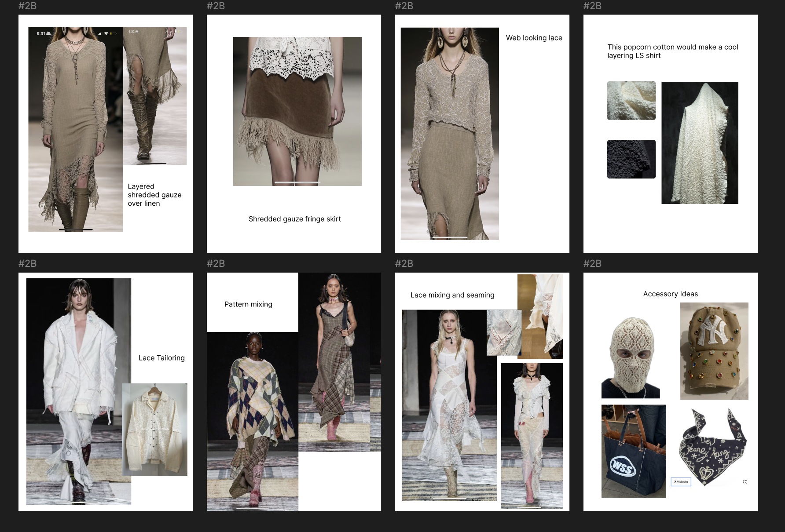
Task: Select the 'Web looking lace' text
Action: click(x=534, y=38)
